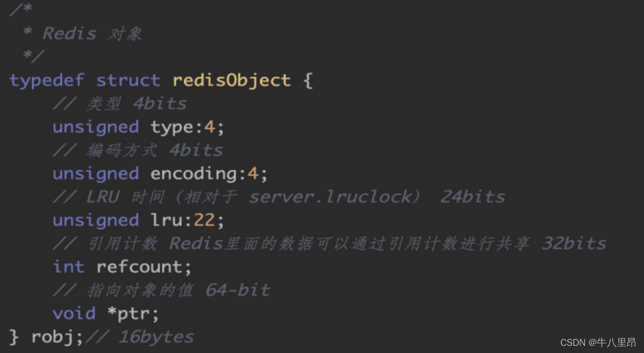Click the "struct" keyword
The height and width of the screenshot is (353, 644).
tap(128, 81)
